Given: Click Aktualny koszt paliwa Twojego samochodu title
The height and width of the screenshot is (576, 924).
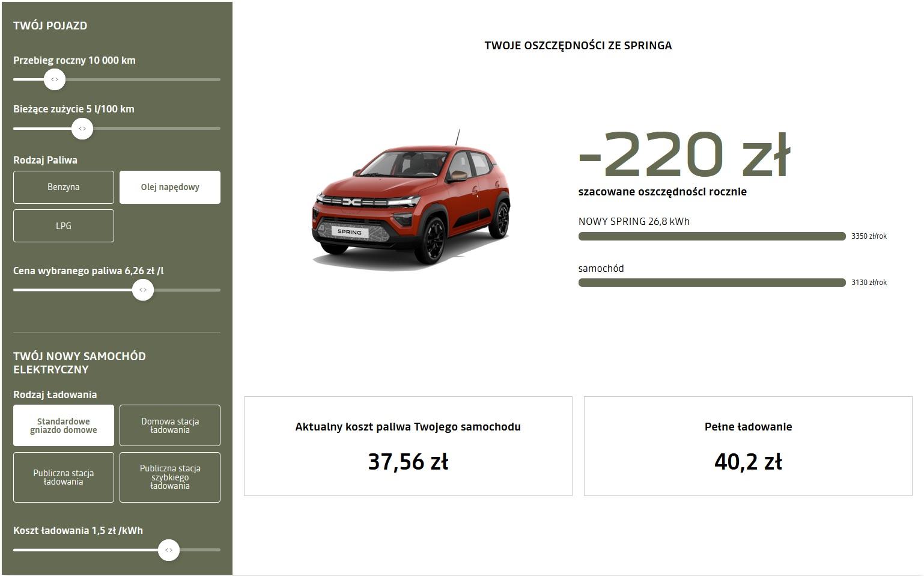Looking at the screenshot, I should 408,427.
